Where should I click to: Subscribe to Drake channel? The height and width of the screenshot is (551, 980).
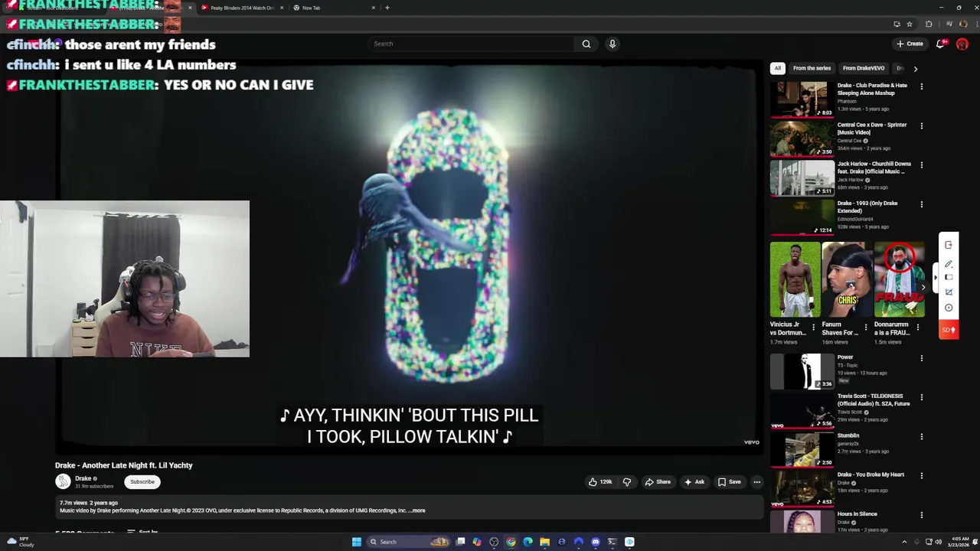(142, 482)
